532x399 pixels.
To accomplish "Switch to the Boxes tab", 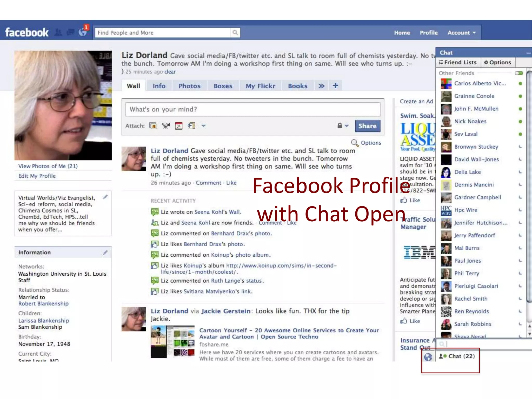I will (223, 86).
